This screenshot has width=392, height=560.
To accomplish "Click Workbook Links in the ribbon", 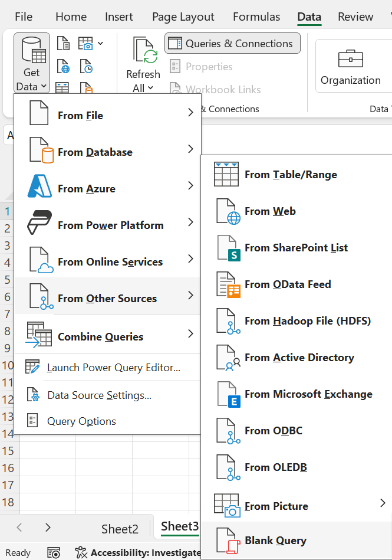I will point(215,88).
